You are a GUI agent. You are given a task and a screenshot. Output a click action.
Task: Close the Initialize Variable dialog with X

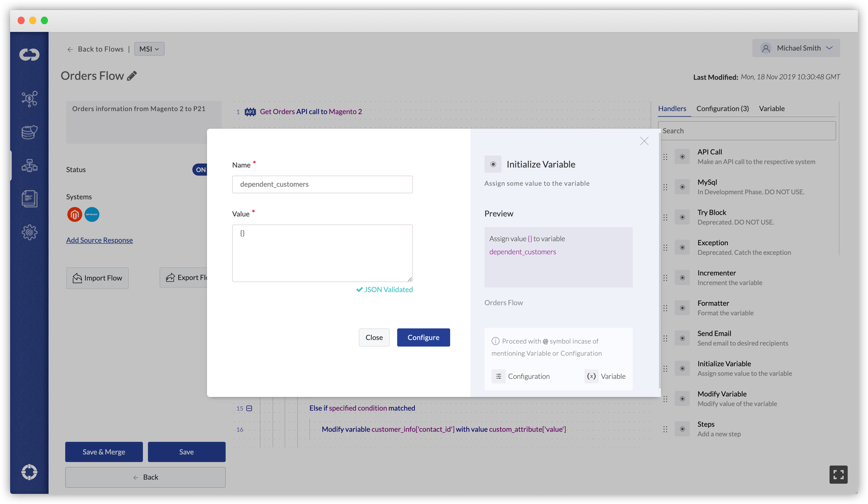tap(644, 141)
